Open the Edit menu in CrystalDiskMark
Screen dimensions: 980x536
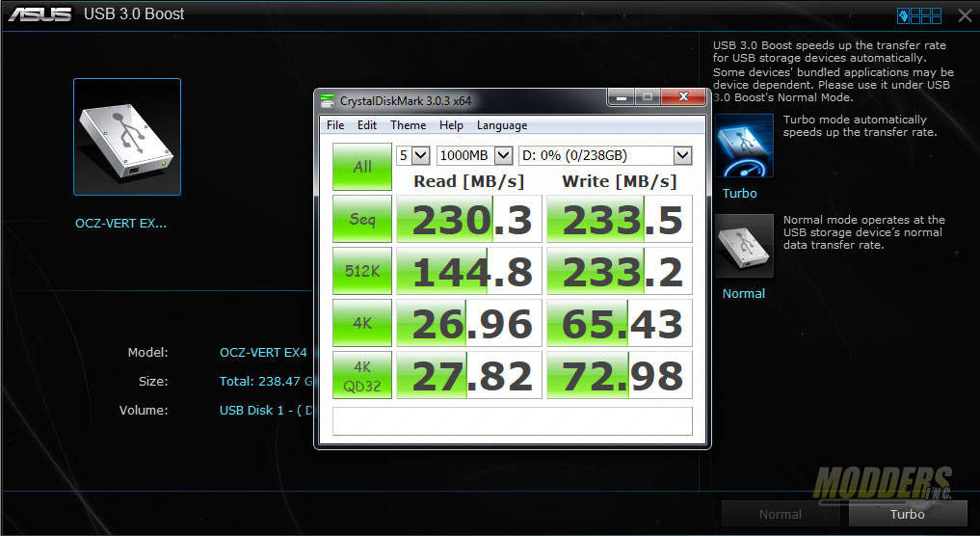pos(367,125)
